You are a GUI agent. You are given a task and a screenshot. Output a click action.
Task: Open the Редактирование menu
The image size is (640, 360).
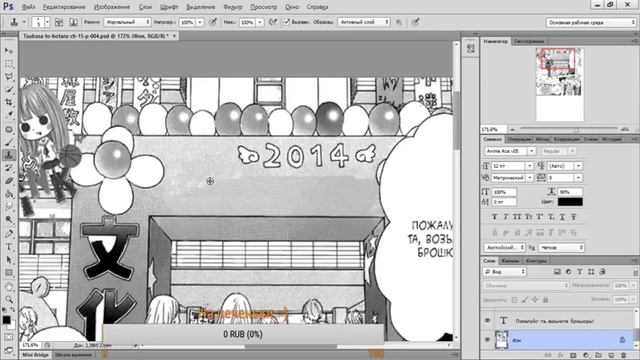64,7
